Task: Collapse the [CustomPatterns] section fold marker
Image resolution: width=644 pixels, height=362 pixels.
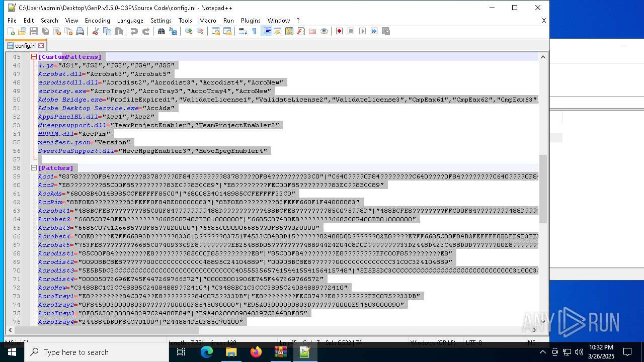Action: coord(34,57)
